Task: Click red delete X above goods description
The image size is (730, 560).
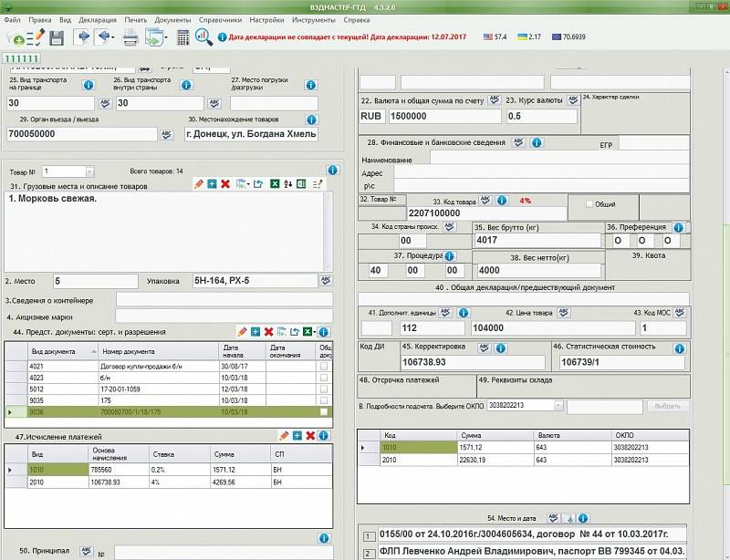Action: (225, 184)
